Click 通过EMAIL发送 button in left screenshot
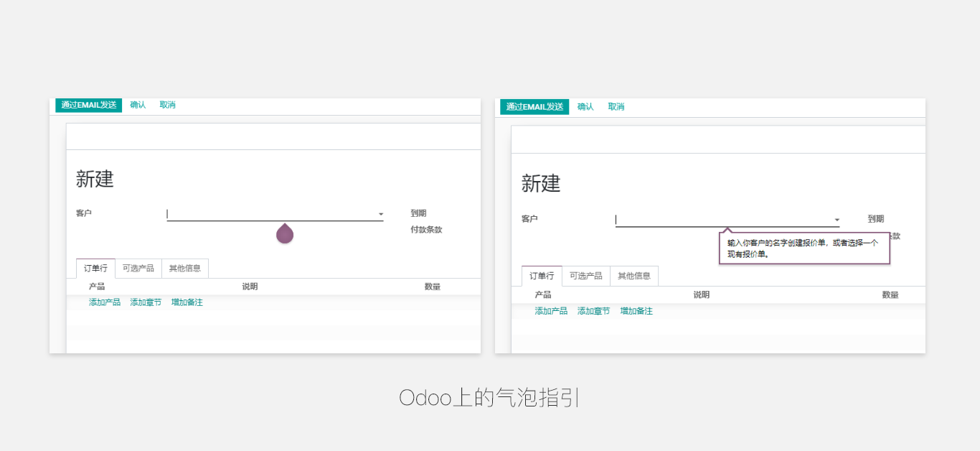 (89, 105)
